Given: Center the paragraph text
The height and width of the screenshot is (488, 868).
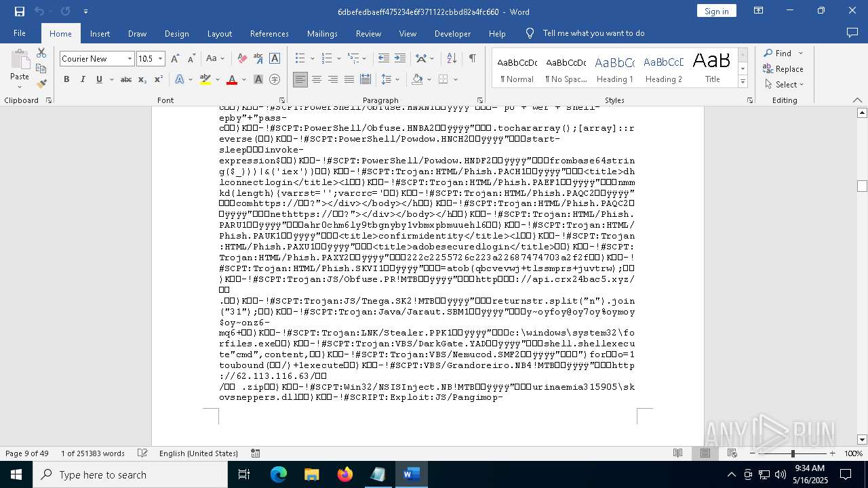Looking at the screenshot, I should pos(317,79).
